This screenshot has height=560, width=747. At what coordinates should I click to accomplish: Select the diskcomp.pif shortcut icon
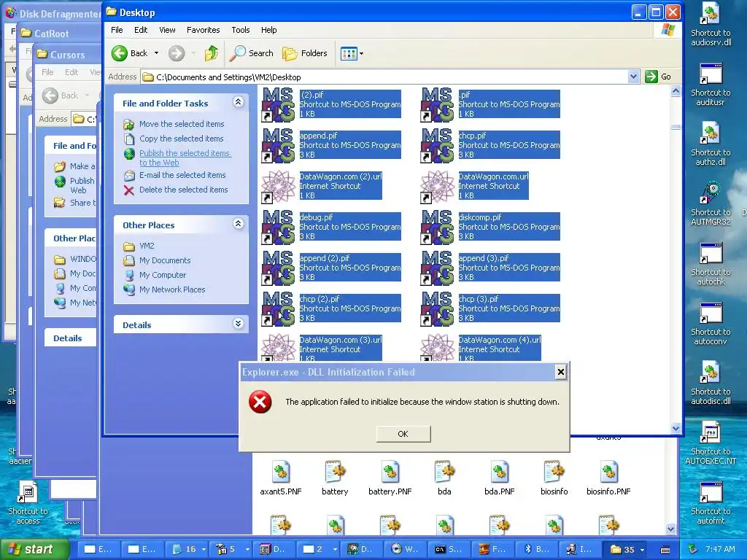click(x=438, y=227)
